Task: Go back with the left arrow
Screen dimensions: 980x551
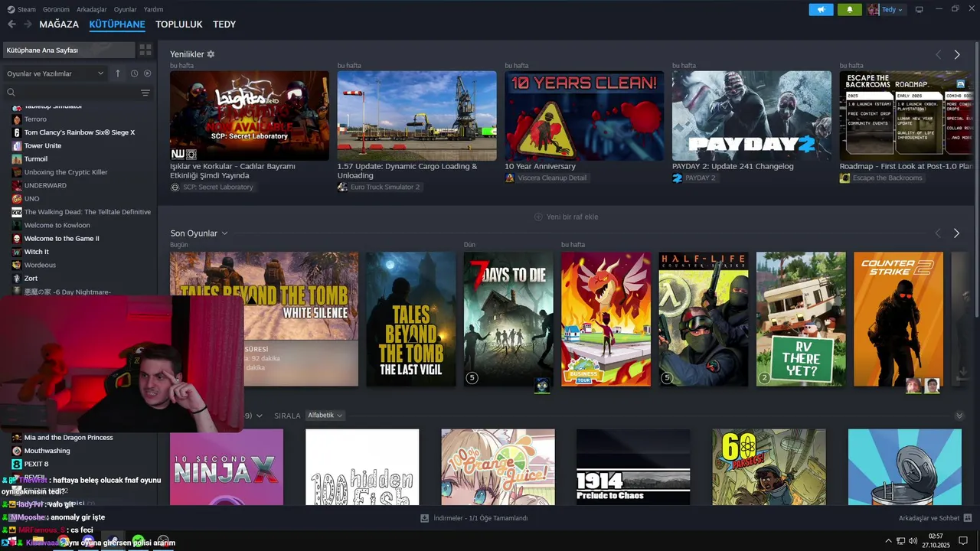Action: click(x=11, y=24)
